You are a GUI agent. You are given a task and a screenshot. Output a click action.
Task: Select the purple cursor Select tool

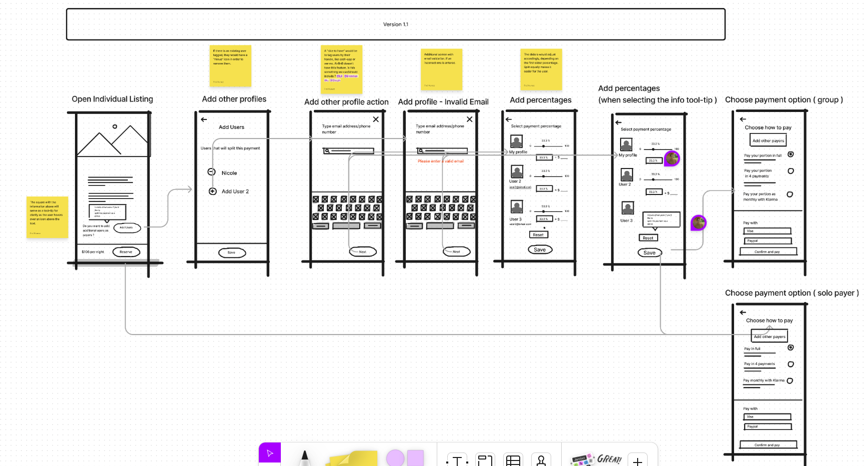270,453
